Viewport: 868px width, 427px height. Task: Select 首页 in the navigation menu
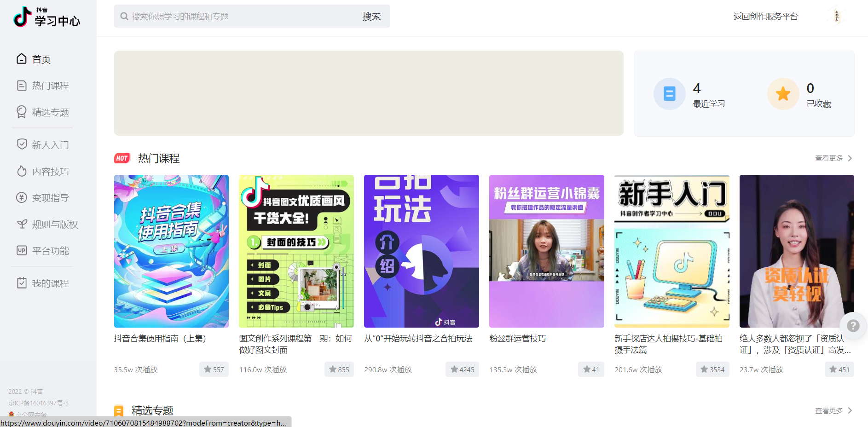pos(41,58)
